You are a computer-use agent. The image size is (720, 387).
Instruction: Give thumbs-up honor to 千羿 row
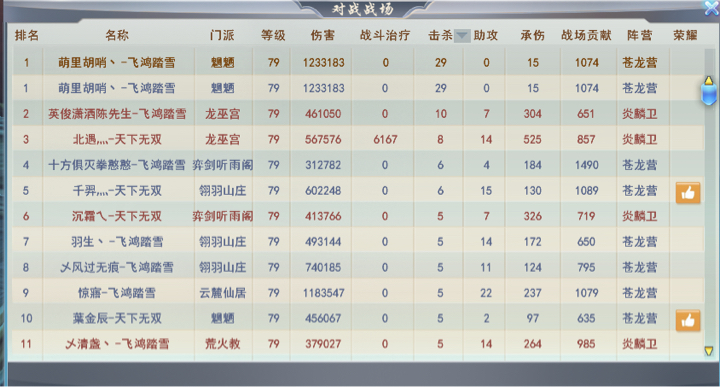pos(687,193)
